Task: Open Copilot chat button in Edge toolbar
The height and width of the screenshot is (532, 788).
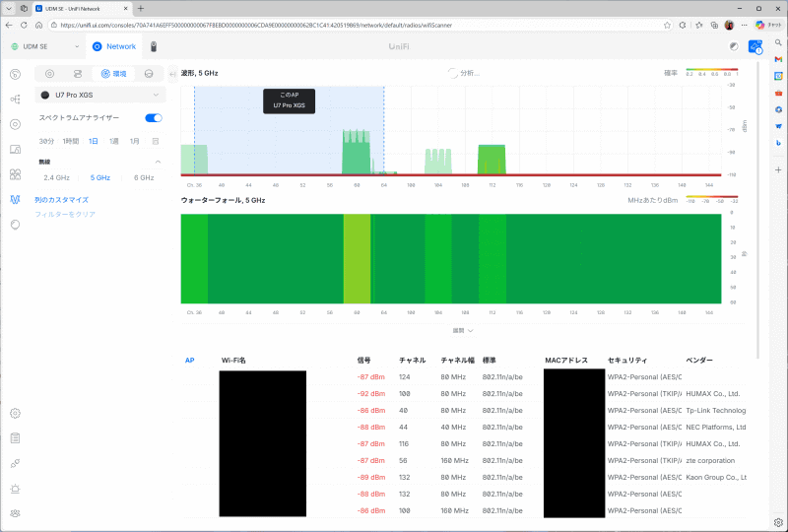Action: [768, 25]
